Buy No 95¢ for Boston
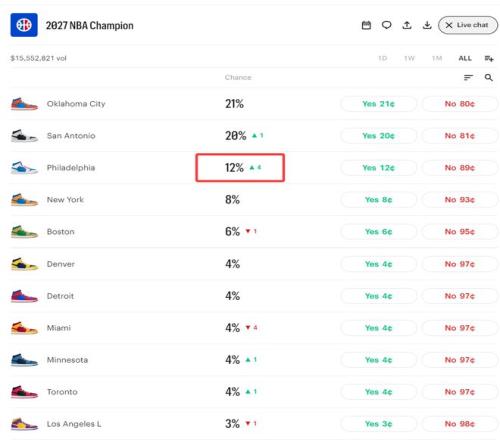Image resolution: width=500 pixels, height=440 pixels. tap(460, 232)
